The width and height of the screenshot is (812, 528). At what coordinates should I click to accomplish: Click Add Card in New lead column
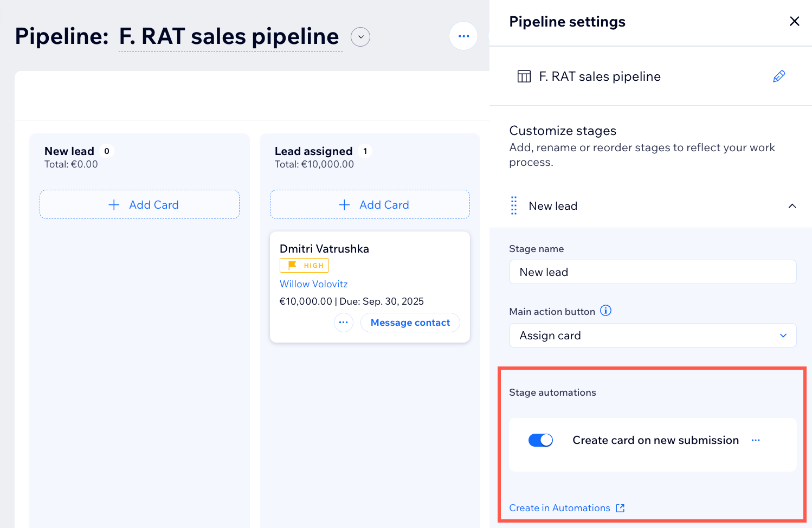click(139, 205)
